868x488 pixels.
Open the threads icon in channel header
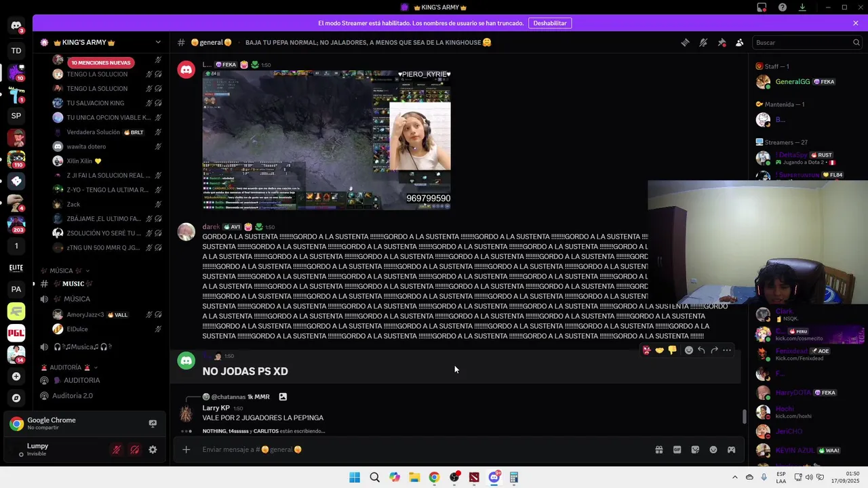tap(685, 42)
